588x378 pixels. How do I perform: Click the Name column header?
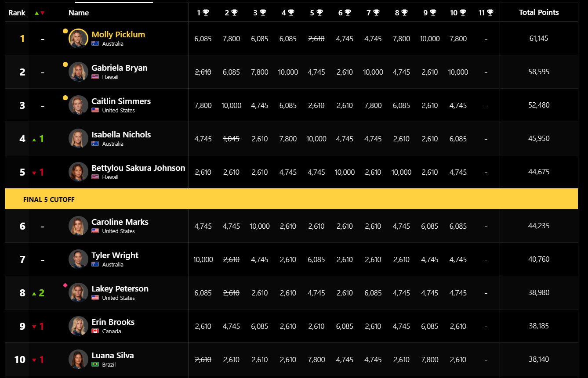click(x=79, y=13)
